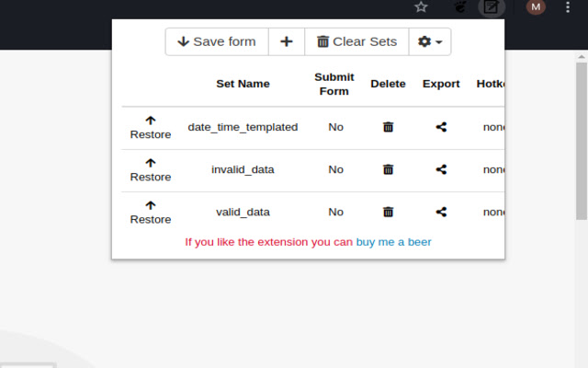Click the Export column header
This screenshot has height=368, width=588.
point(441,84)
